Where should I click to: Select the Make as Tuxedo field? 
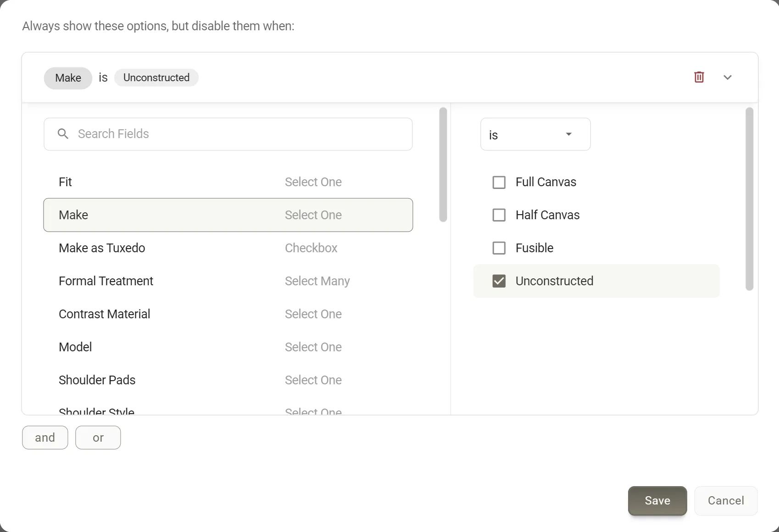click(228, 248)
